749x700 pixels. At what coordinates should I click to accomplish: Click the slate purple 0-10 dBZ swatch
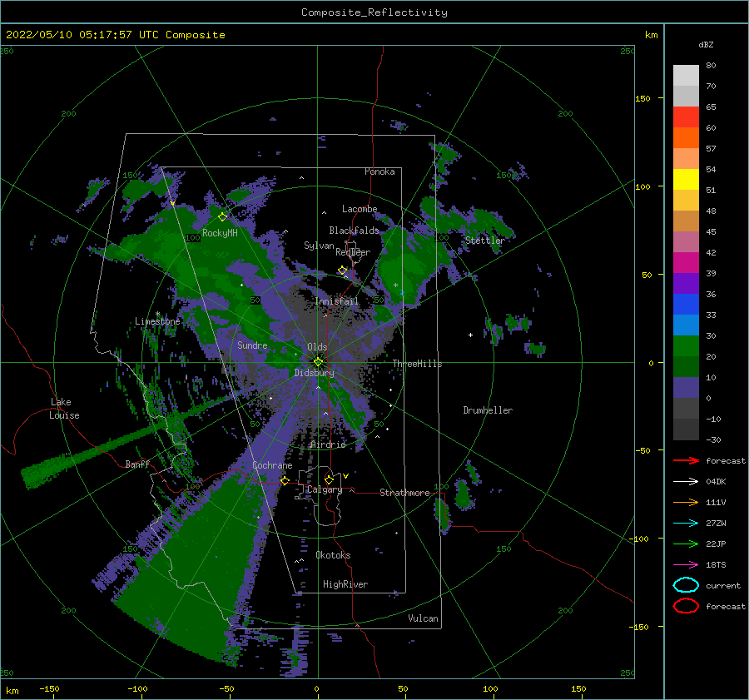(686, 388)
